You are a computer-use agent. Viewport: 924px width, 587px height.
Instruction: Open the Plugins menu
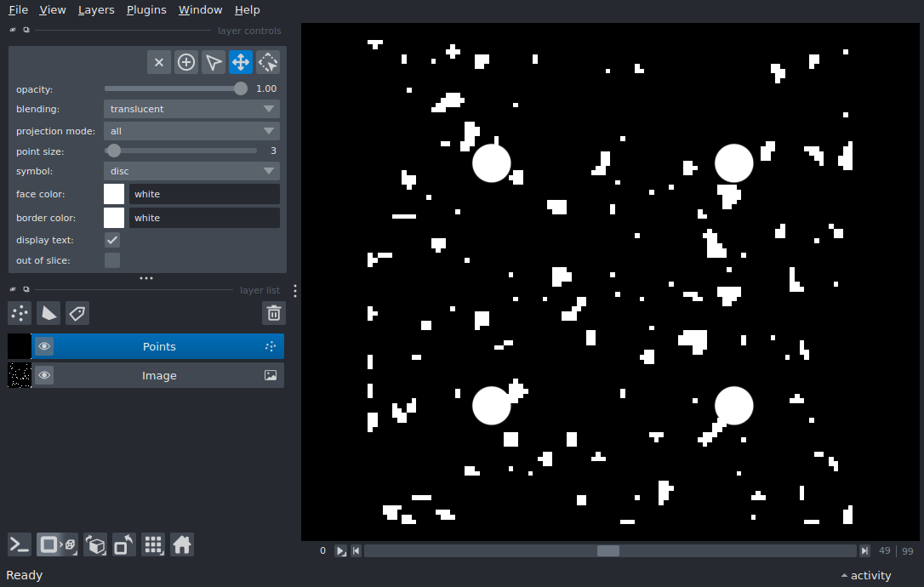point(145,10)
